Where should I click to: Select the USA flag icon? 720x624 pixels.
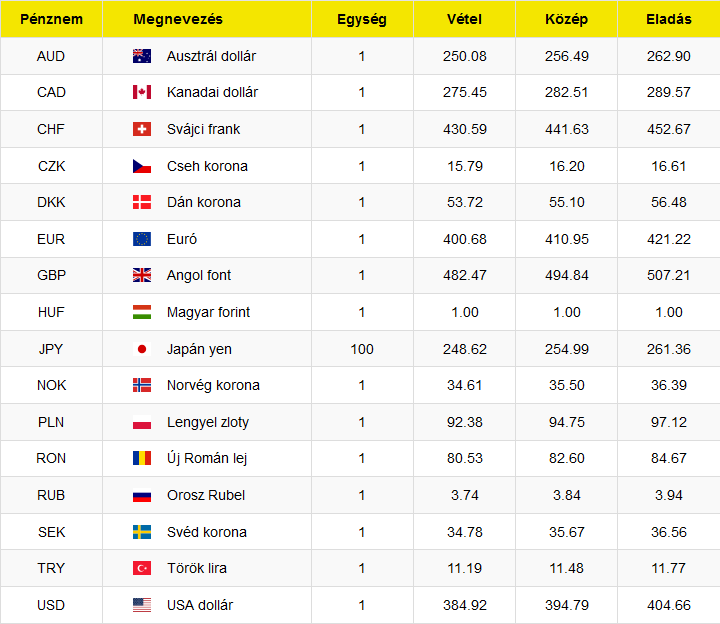tap(142, 605)
